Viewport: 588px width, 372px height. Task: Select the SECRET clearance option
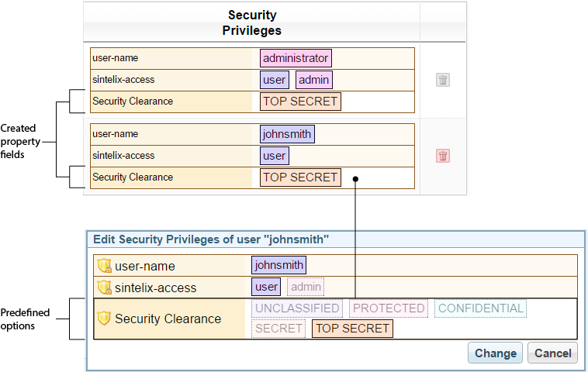[x=278, y=329]
